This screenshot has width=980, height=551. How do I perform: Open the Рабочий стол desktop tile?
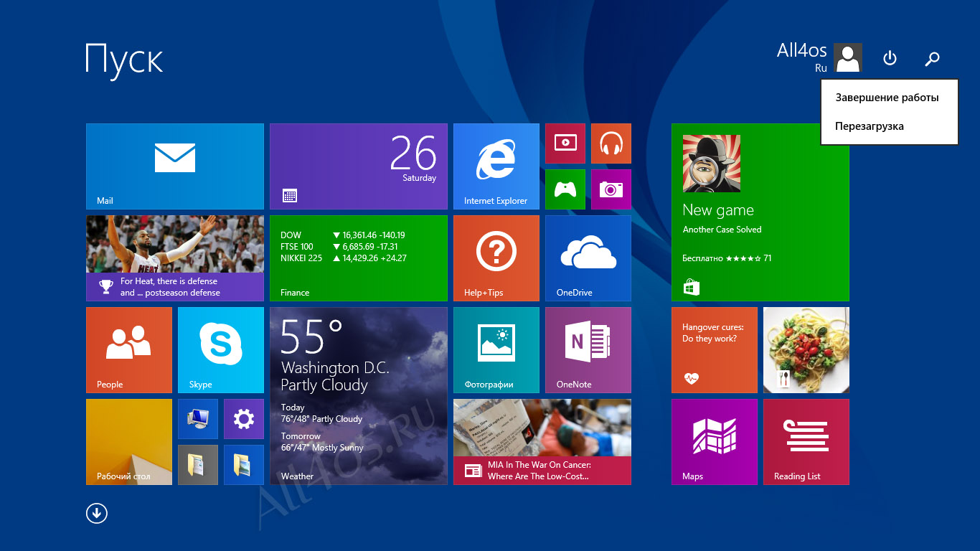pyautogui.click(x=129, y=442)
